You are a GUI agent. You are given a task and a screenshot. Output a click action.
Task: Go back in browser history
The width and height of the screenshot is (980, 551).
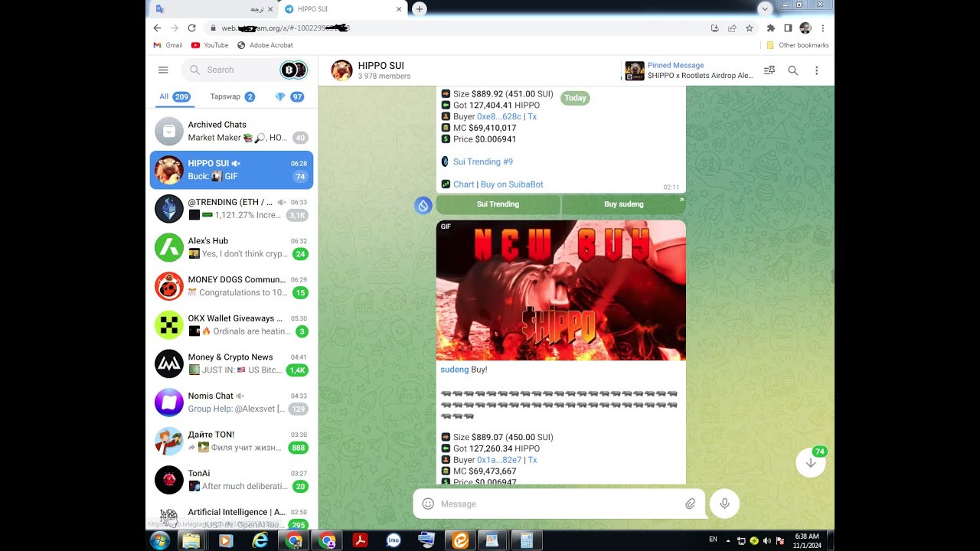pyautogui.click(x=157, y=28)
